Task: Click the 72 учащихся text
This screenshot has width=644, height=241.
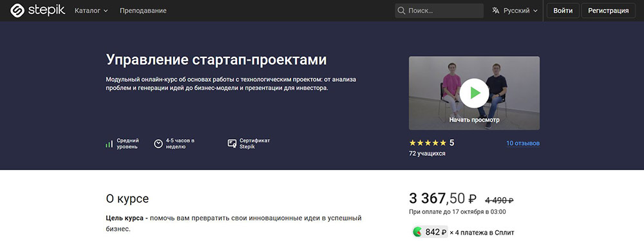Action: pyautogui.click(x=427, y=153)
